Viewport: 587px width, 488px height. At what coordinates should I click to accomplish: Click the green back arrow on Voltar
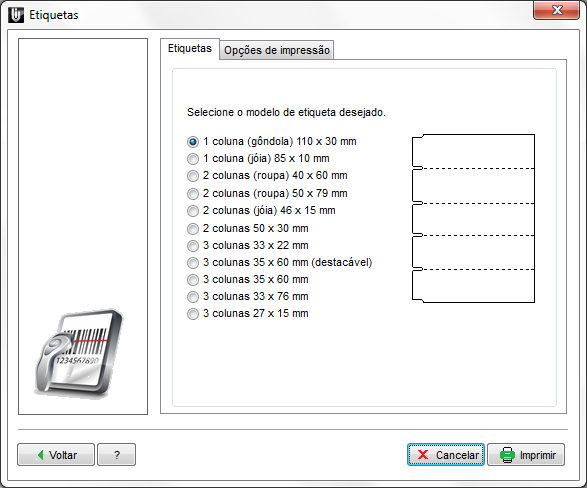coord(40,455)
